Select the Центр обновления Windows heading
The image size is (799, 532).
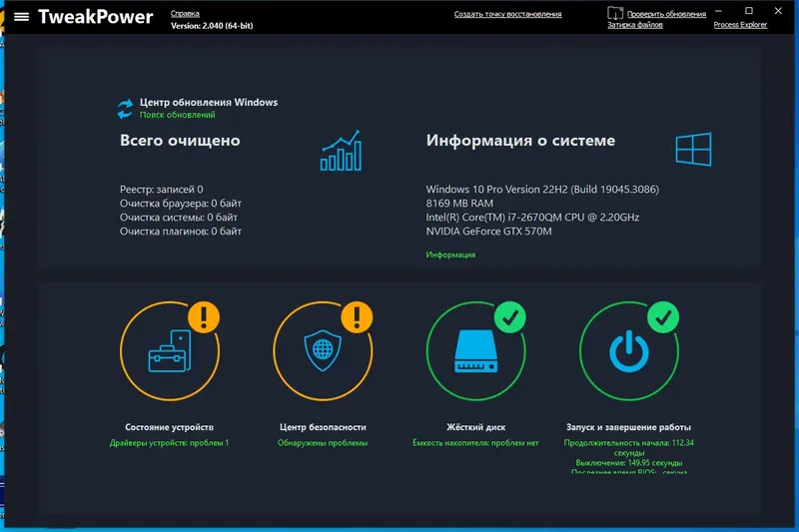click(209, 103)
